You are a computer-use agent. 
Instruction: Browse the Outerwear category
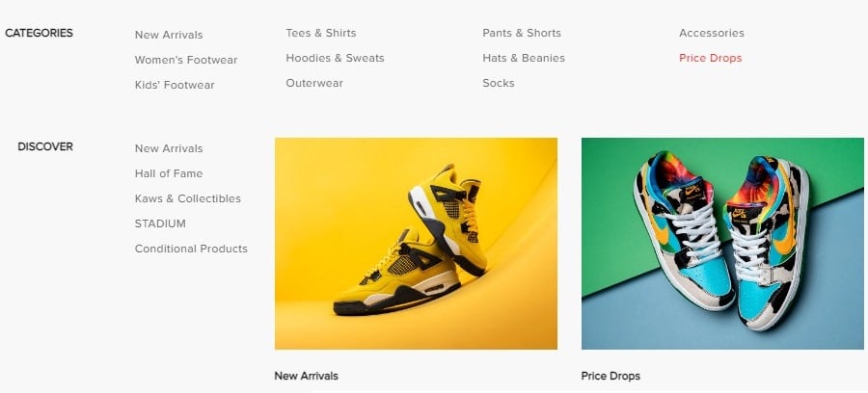tap(314, 83)
